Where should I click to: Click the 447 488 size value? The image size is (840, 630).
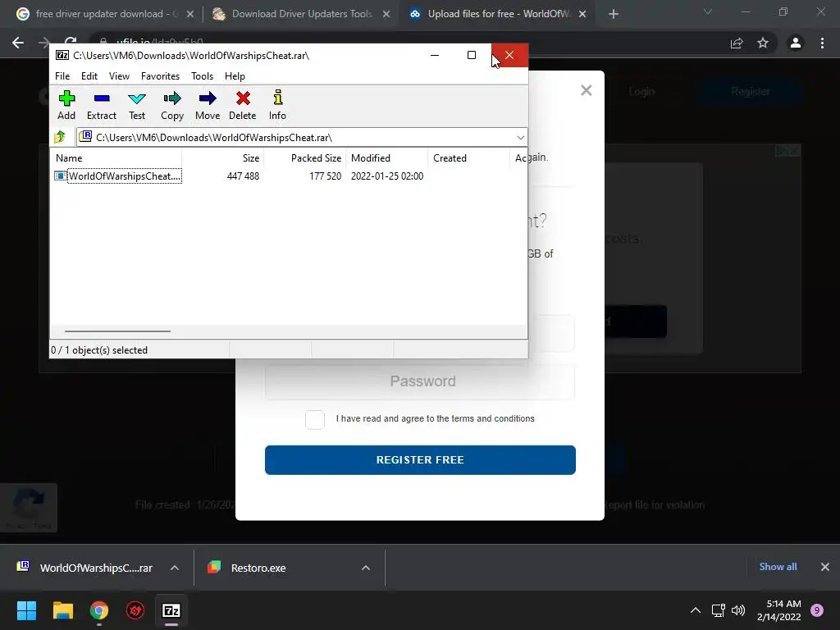click(243, 176)
